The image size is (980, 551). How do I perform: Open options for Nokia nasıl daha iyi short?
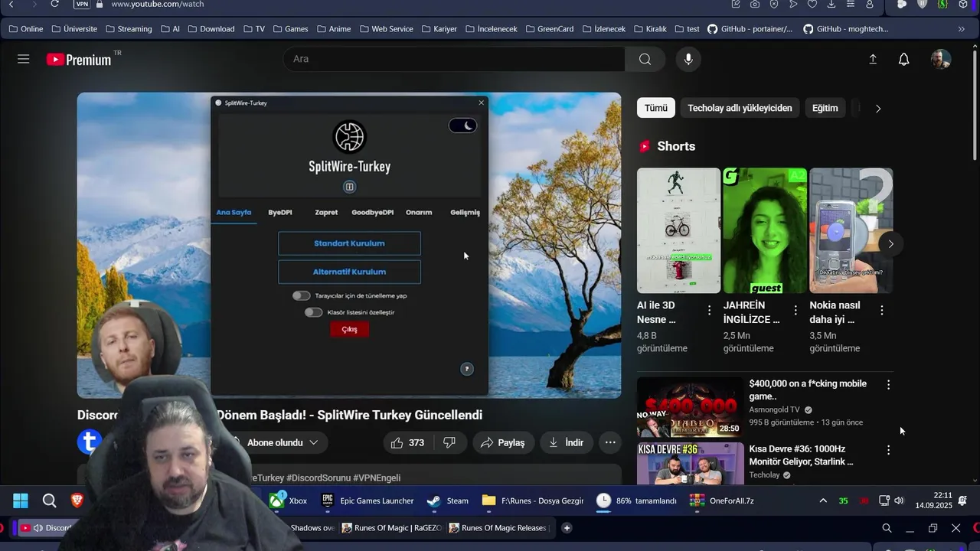[x=882, y=310]
